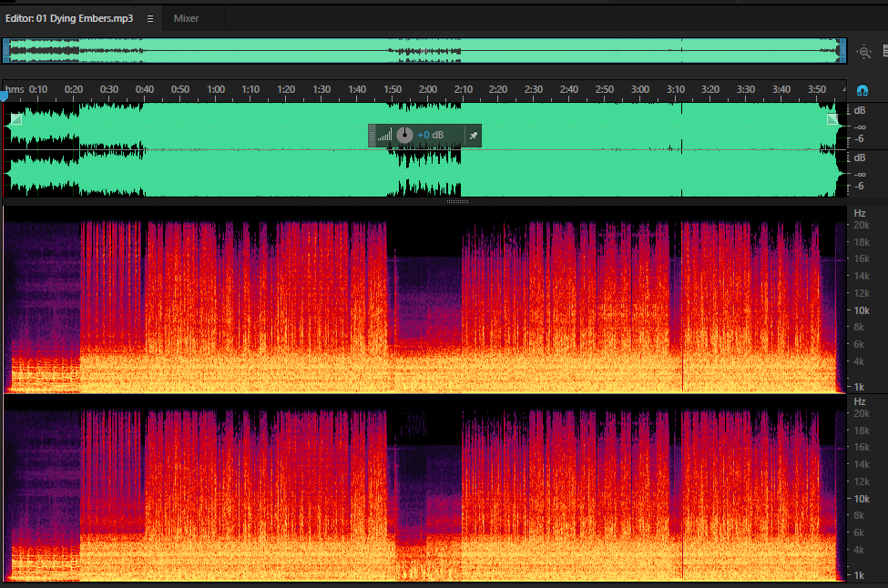Screen dimensions: 888x588
Task: Click the 16k mark on the right channel frequency scale
Action: click(x=862, y=447)
